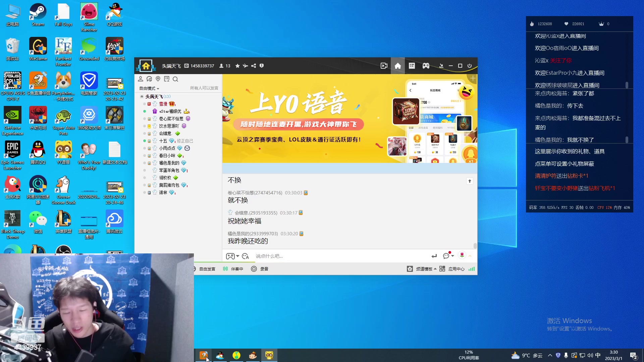
Task: Show hidden system tray icons chevron
Action: [x=550, y=355]
